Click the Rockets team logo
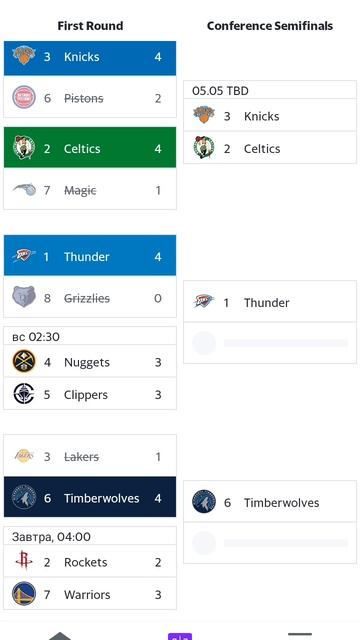 [24, 562]
